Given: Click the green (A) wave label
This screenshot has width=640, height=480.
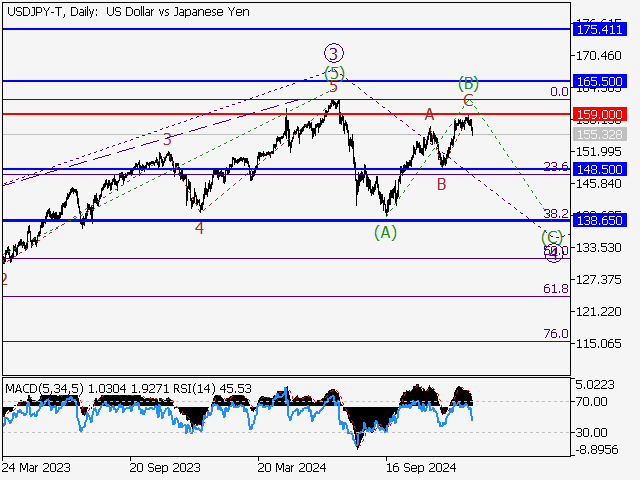Looking at the screenshot, I should [x=385, y=232].
